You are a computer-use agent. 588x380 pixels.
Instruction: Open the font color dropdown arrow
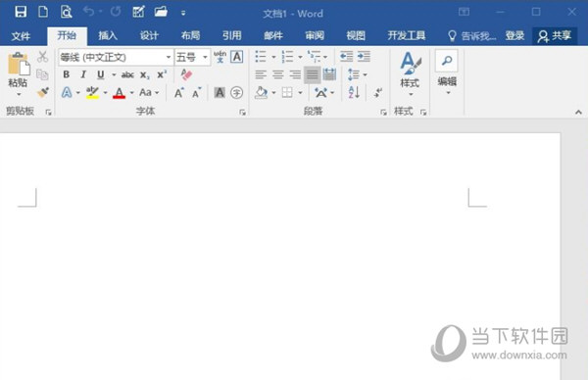(x=131, y=92)
